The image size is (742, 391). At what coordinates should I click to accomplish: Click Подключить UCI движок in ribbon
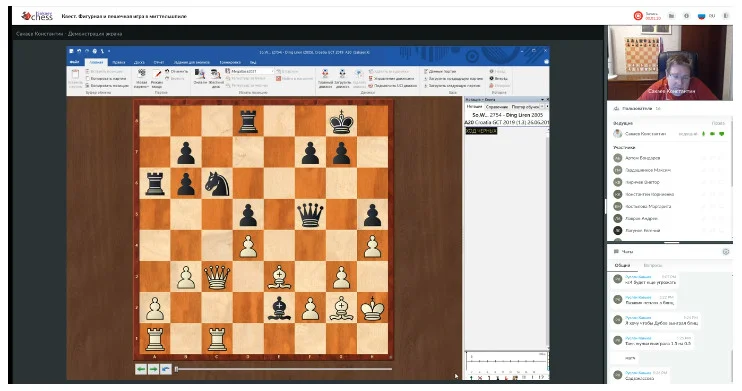point(392,86)
